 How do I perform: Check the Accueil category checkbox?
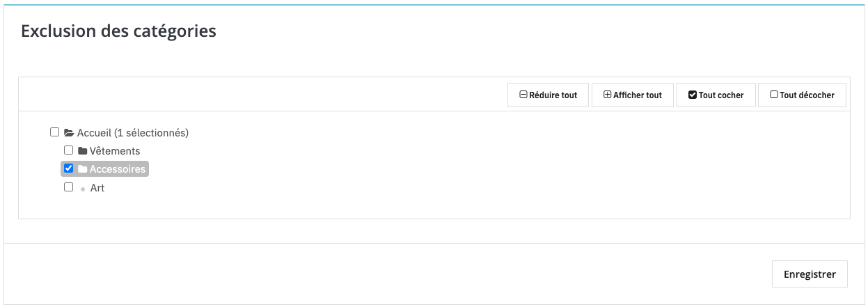click(x=55, y=132)
